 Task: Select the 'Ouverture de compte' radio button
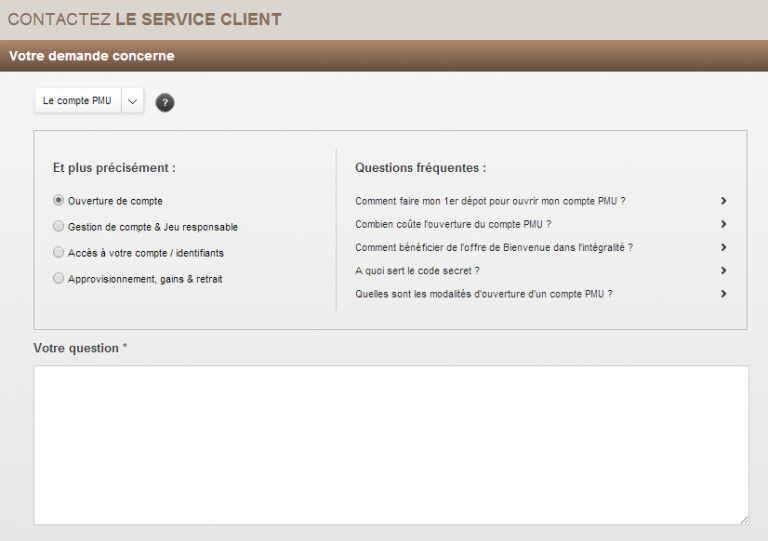click(59, 201)
